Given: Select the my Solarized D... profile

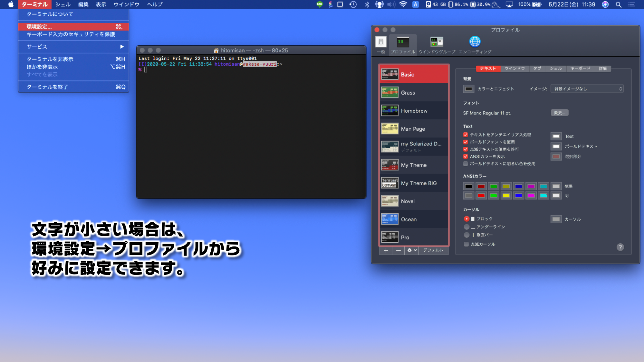Looking at the screenshot, I should pyautogui.click(x=414, y=147).
